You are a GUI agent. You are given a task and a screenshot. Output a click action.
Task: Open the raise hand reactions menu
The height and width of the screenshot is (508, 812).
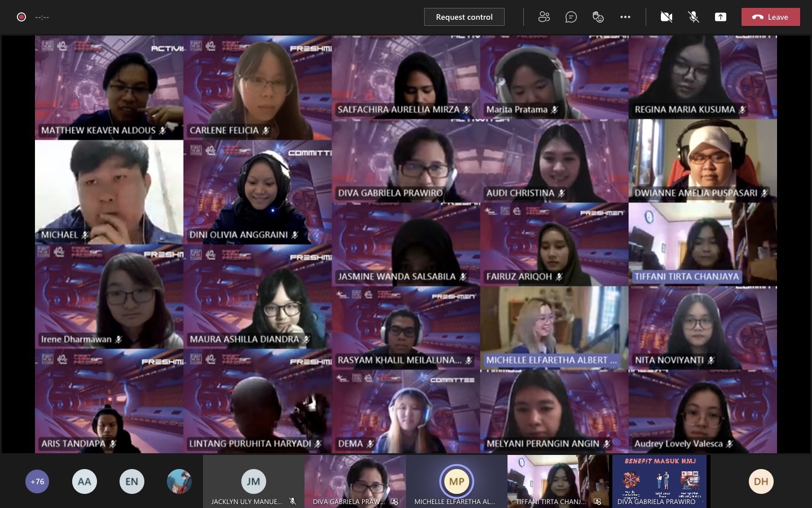(x=598, y=17)
